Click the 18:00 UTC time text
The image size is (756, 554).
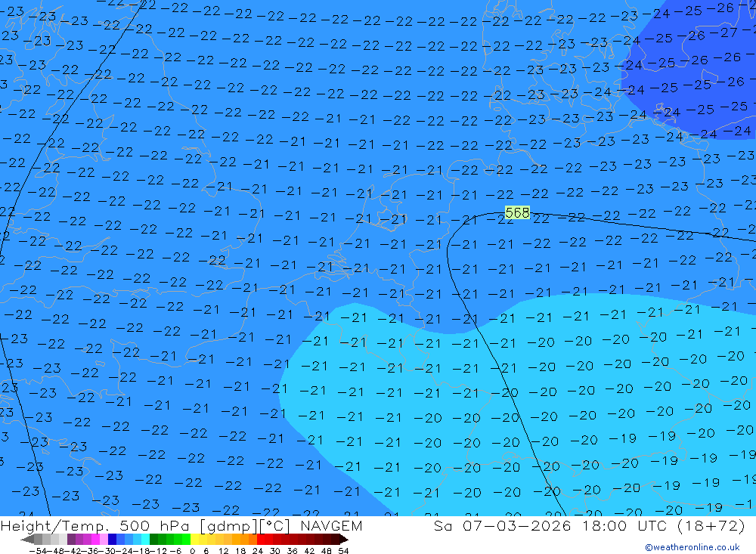(x=624, y=525)
